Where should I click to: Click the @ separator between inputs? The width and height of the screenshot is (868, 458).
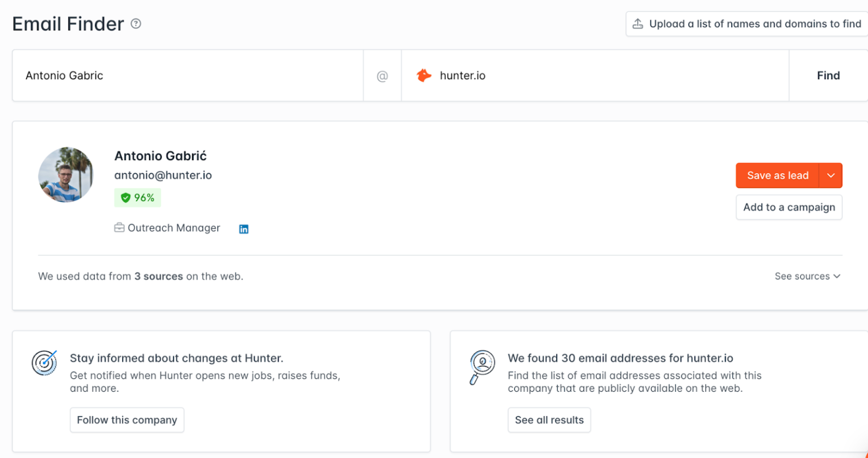click(x=383, y=75)
